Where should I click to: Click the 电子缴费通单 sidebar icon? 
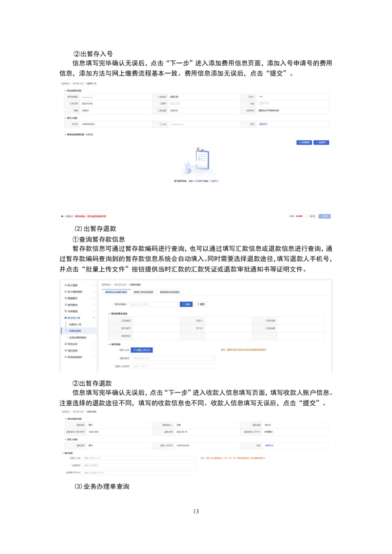(66, 292)
